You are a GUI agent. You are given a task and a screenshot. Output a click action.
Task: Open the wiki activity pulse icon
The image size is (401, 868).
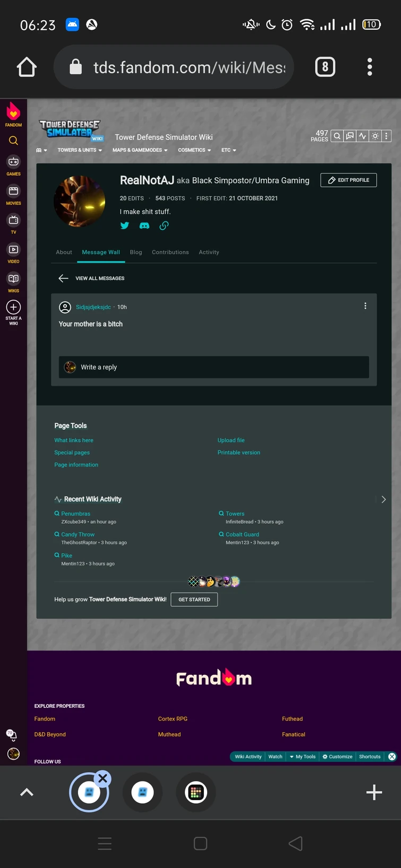click(x=362, y=136)
